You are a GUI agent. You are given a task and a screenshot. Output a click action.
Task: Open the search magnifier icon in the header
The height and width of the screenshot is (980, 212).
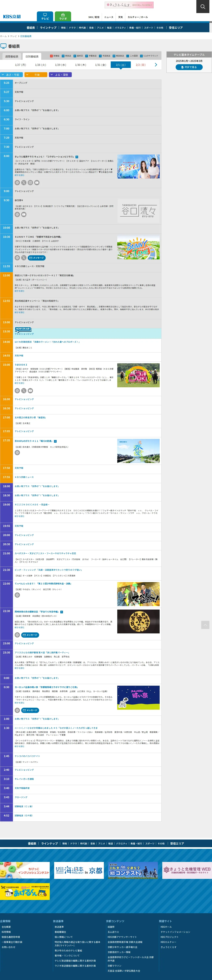(203, 7)
